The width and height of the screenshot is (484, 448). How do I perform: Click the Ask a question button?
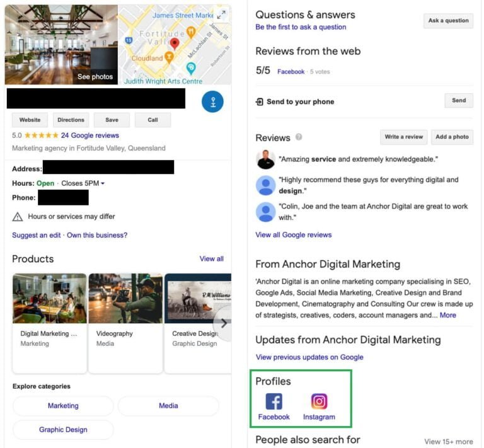(x=448, y=21)
